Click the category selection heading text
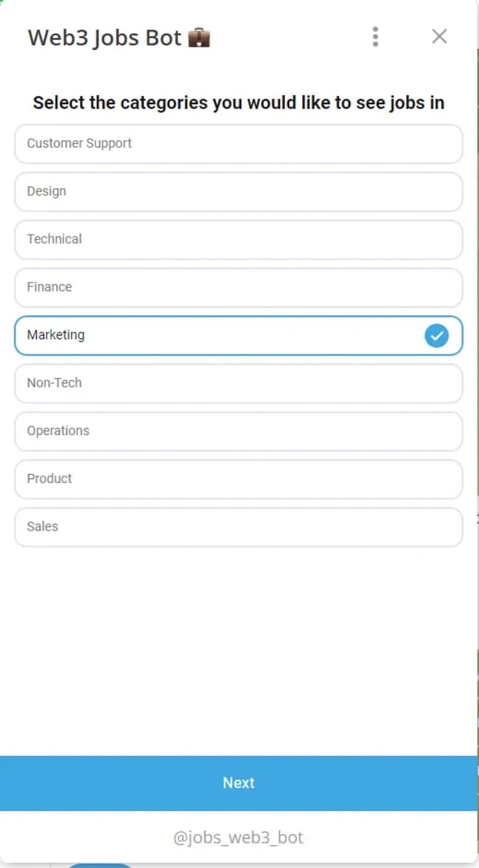 click(238, 102)
